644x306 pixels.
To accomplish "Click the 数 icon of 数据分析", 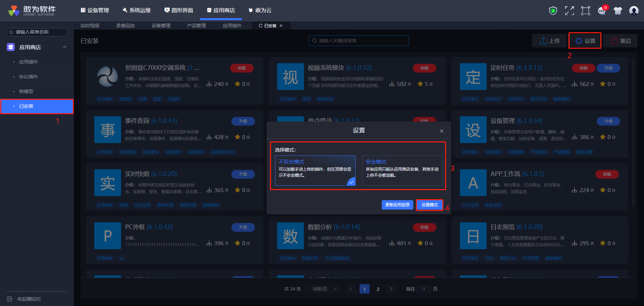I will [290, 236].
